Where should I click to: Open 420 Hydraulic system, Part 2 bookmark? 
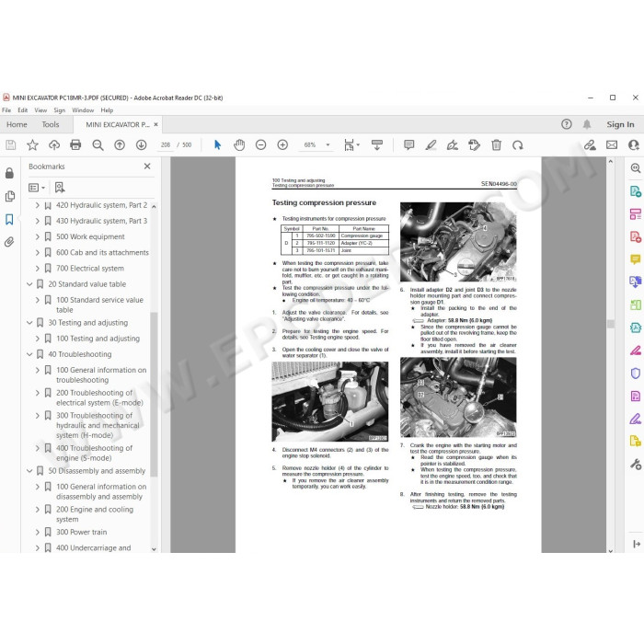[x=101, y=205]
